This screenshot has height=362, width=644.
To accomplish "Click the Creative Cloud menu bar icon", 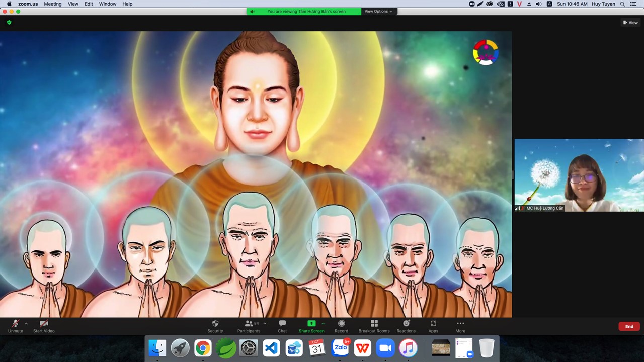I will (490, 4).
